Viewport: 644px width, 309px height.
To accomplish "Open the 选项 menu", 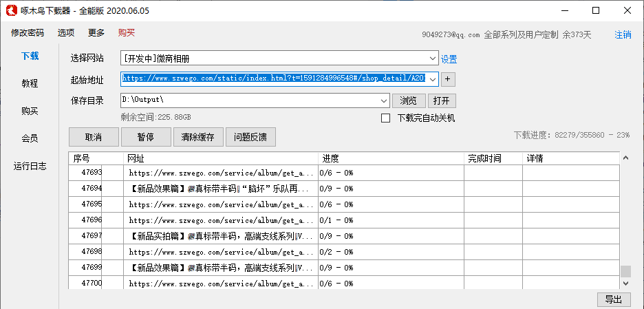I will tap(66, 33).
